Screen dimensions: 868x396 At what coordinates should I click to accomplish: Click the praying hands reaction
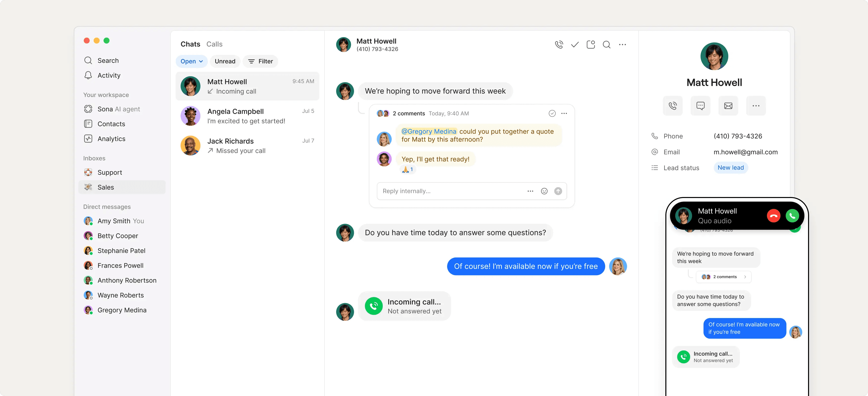[408, 169]
